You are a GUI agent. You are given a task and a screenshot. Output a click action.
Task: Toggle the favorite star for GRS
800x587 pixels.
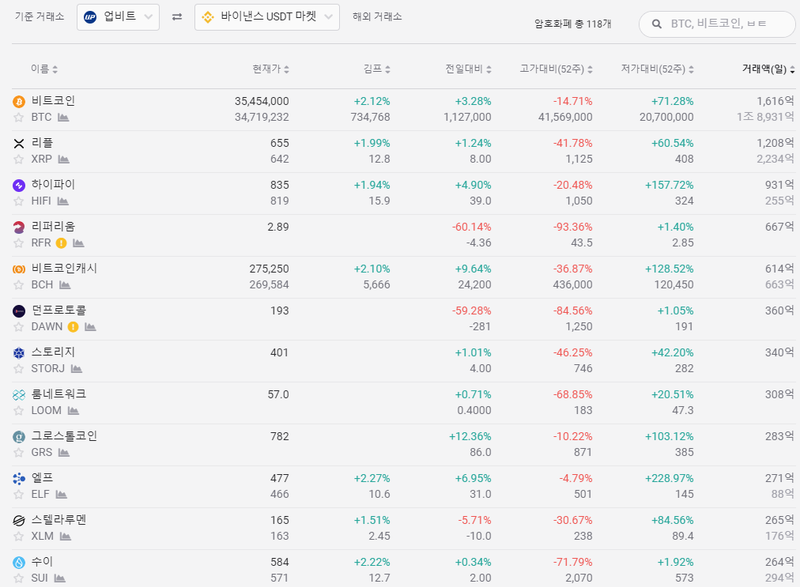click(19, 452)
